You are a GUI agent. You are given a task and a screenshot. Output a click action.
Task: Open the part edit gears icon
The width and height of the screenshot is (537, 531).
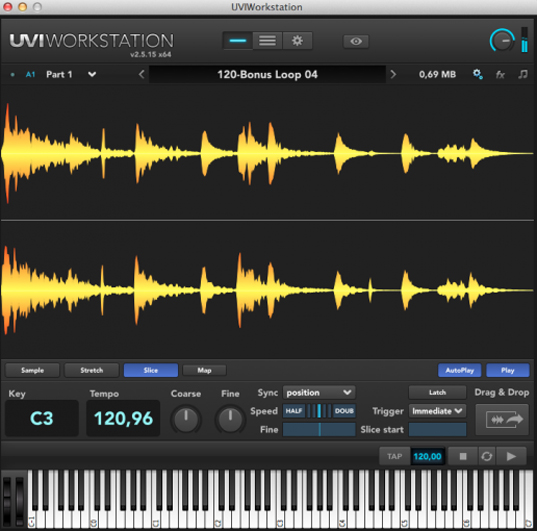(478, 74)
